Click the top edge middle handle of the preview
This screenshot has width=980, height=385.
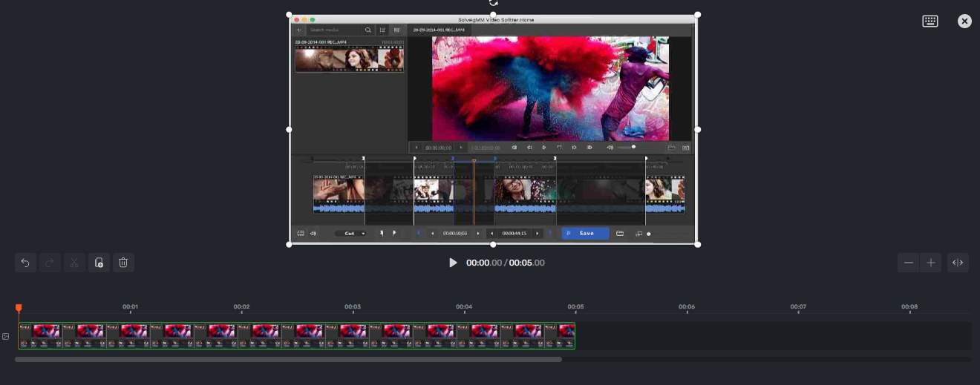493,15
